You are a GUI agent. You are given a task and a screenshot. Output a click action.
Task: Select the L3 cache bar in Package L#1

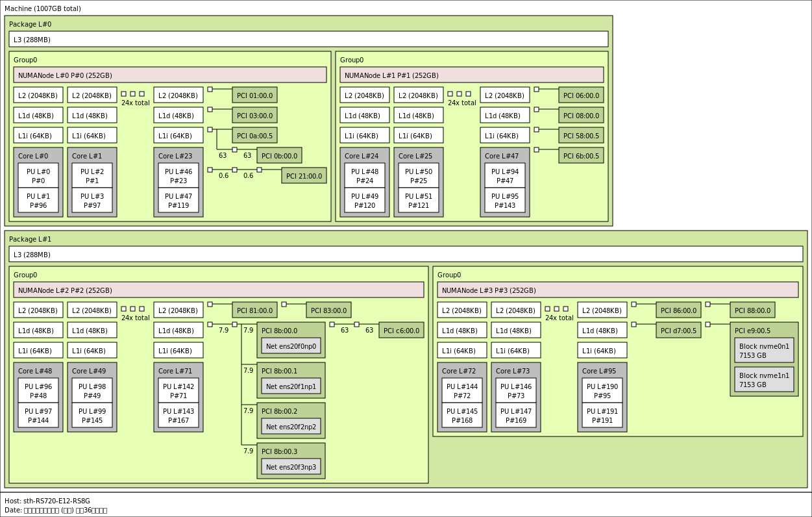pyautogui.click(x=406, y=255)
